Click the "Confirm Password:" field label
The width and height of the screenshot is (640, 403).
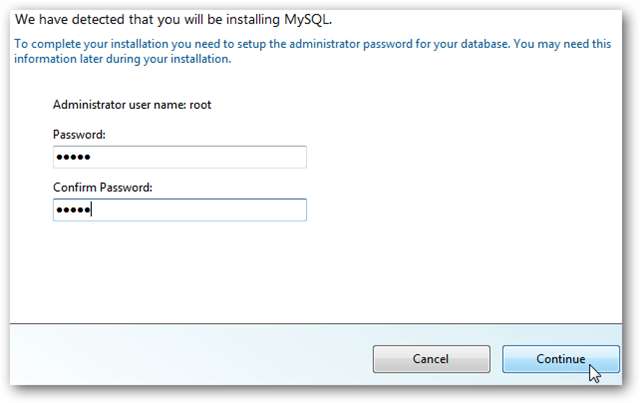101,187
